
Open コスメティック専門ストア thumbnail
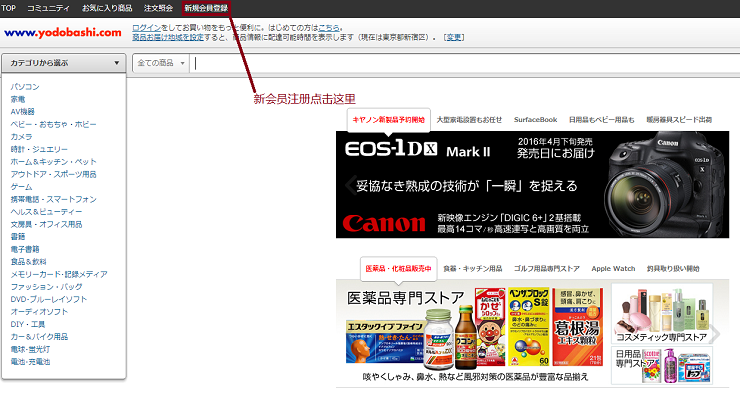(x=662, y=314)
